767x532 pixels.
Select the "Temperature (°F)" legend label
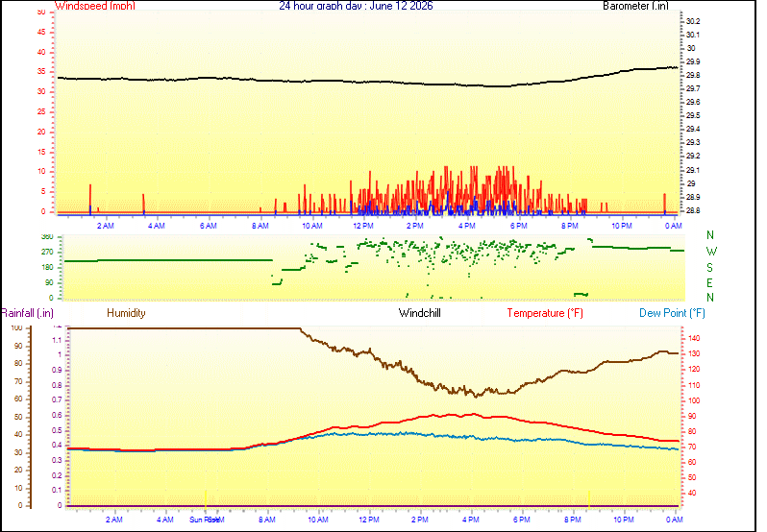click(545, 313)
